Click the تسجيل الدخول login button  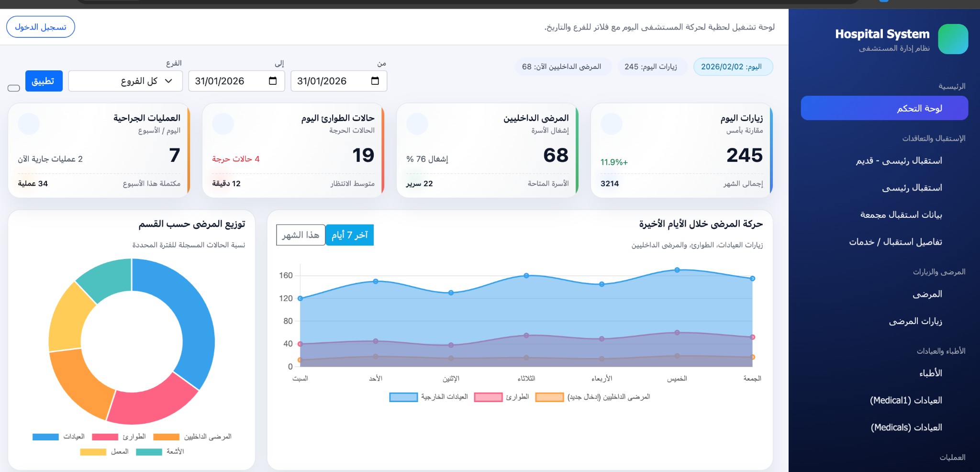pos(41,27)
